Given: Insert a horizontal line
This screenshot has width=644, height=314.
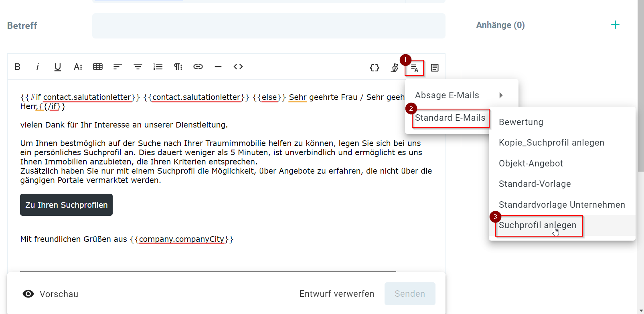Looking at the screenshot, I should click(218, 67).
